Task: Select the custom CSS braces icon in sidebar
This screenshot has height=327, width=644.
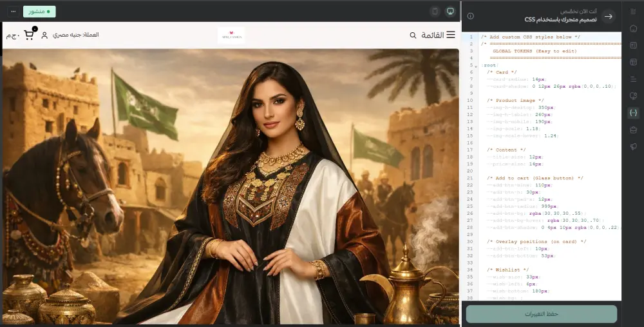Action: 633,112
